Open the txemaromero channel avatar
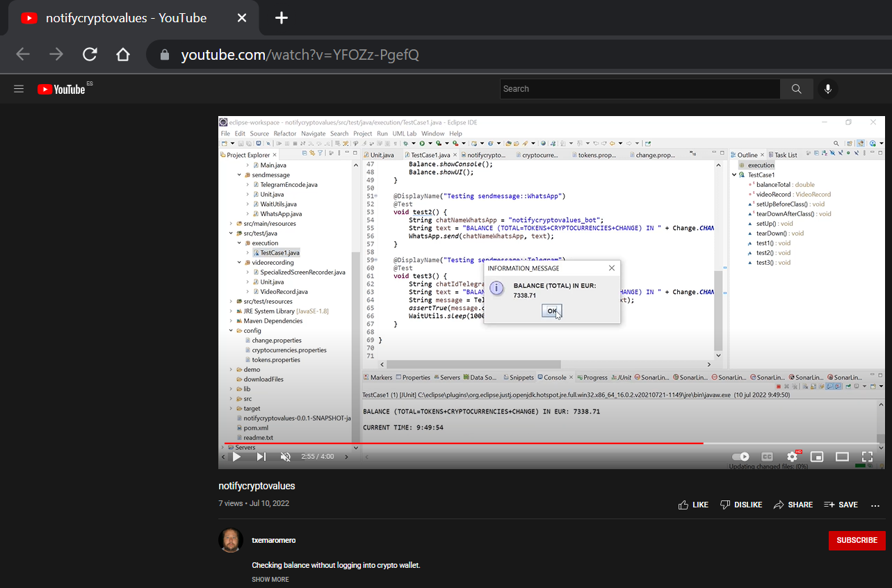The width and height of the screenshot is (892, 588). point(230,540)
